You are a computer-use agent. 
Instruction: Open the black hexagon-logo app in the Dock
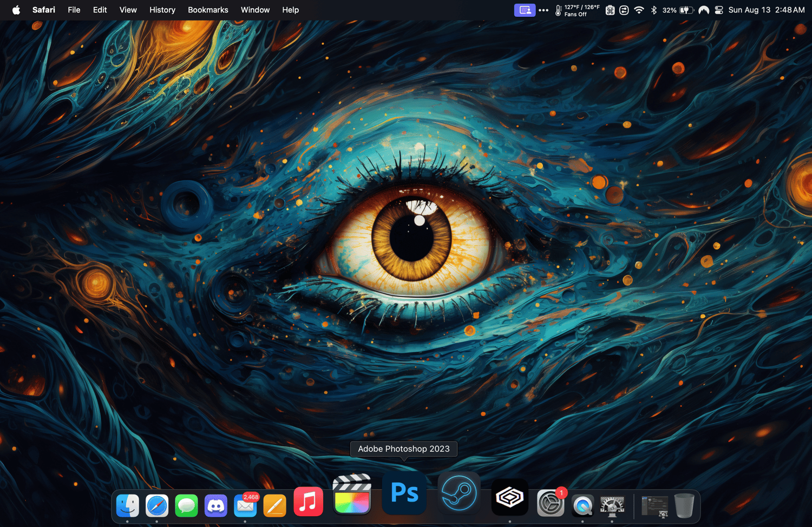[x=509, y=497]
